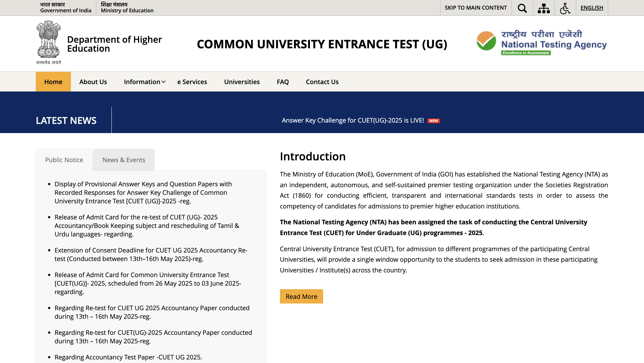Open the search icon in top bar
The height and width of the screenshot is (363, 644).
(522, 8)
